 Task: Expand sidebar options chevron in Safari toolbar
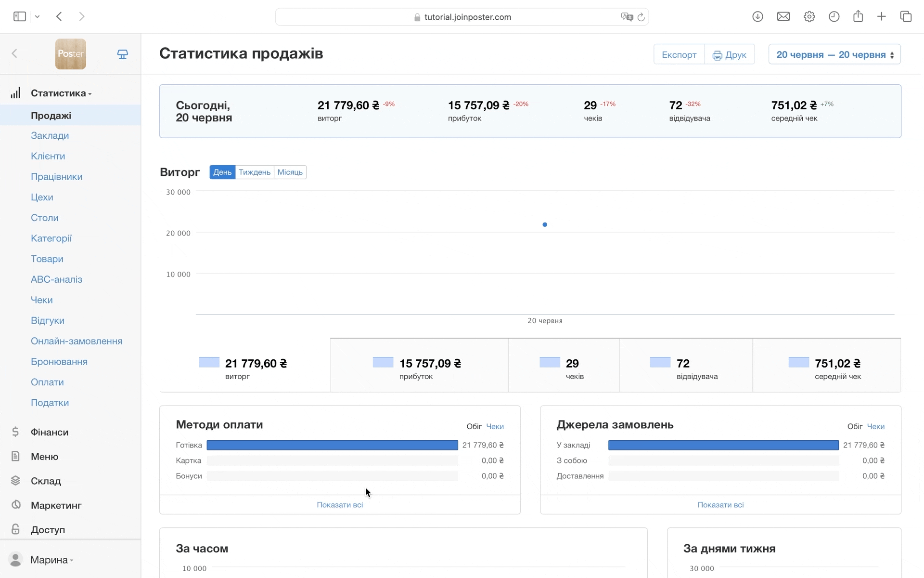(x=37, y=17)
